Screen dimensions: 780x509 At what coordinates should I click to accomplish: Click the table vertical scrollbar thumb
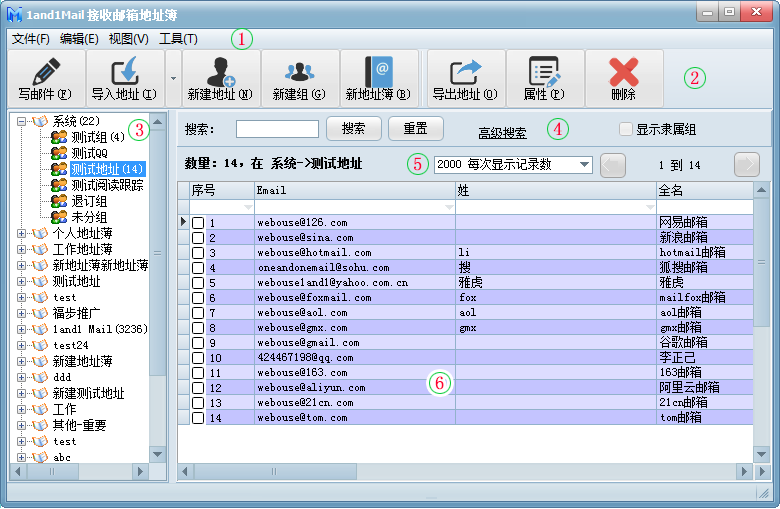761,262
